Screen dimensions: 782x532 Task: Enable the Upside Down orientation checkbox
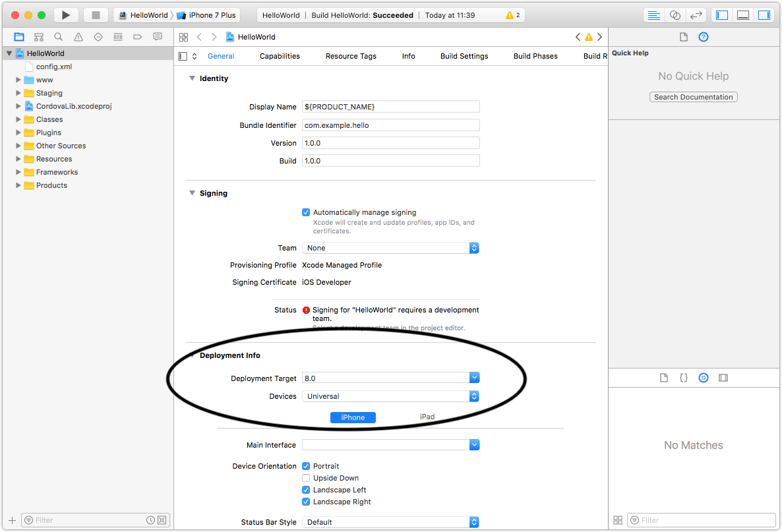pos(306,478)
